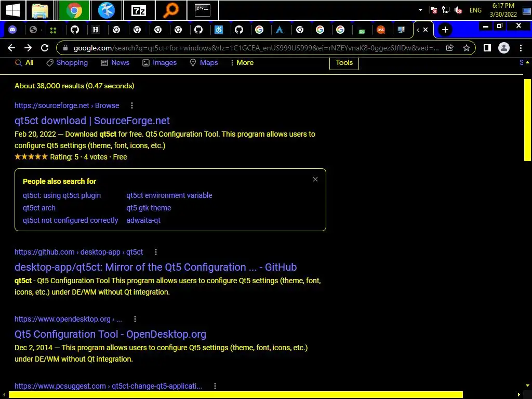This screenshot has height=399, width=532.
Task: Switch the ENG input language indicator
Action: [475, 10]
